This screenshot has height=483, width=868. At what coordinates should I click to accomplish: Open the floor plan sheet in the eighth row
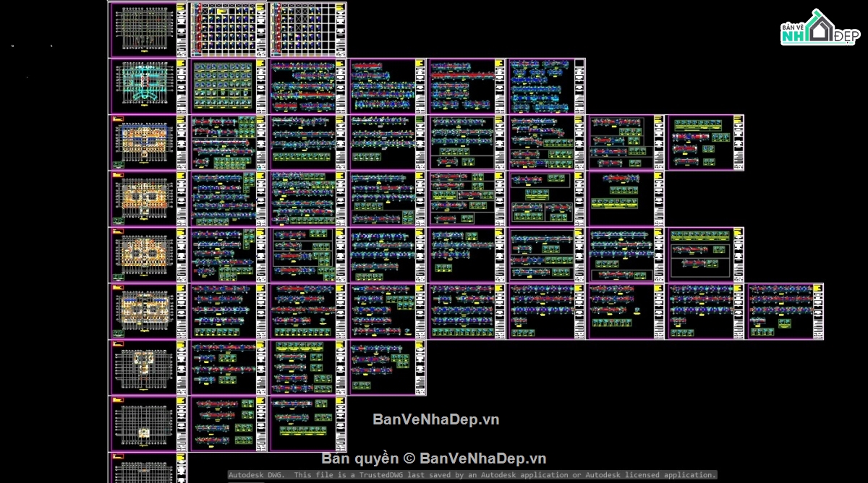(148, 424)
